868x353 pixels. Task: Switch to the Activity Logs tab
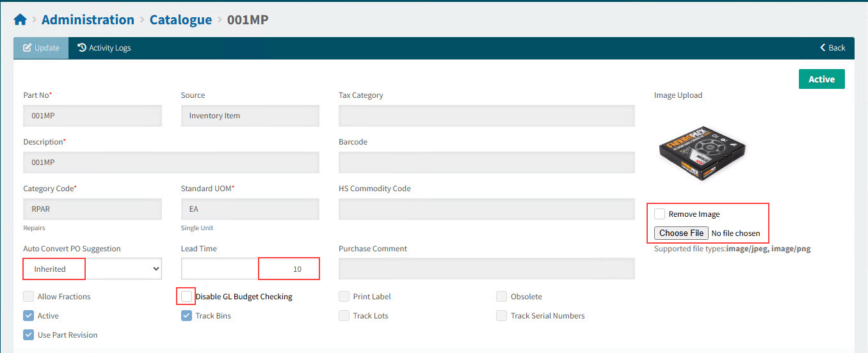(x=104, y=48)
